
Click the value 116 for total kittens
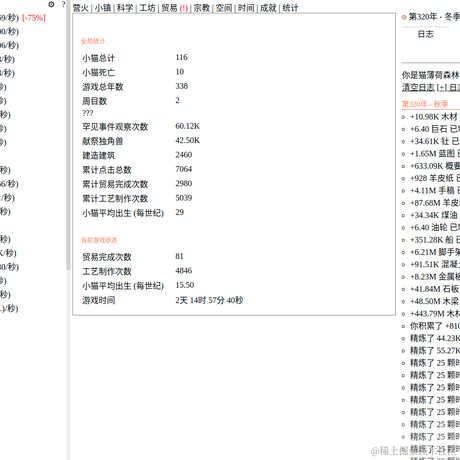(182, 57)
